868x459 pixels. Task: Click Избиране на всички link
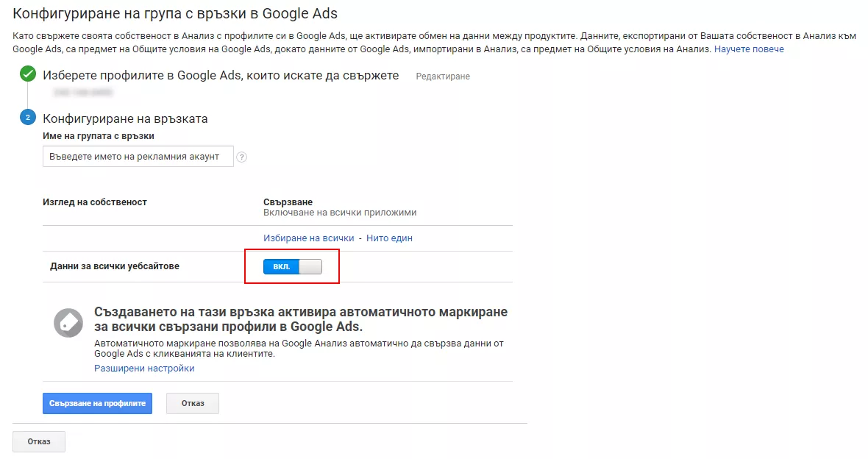click(308, 238)
